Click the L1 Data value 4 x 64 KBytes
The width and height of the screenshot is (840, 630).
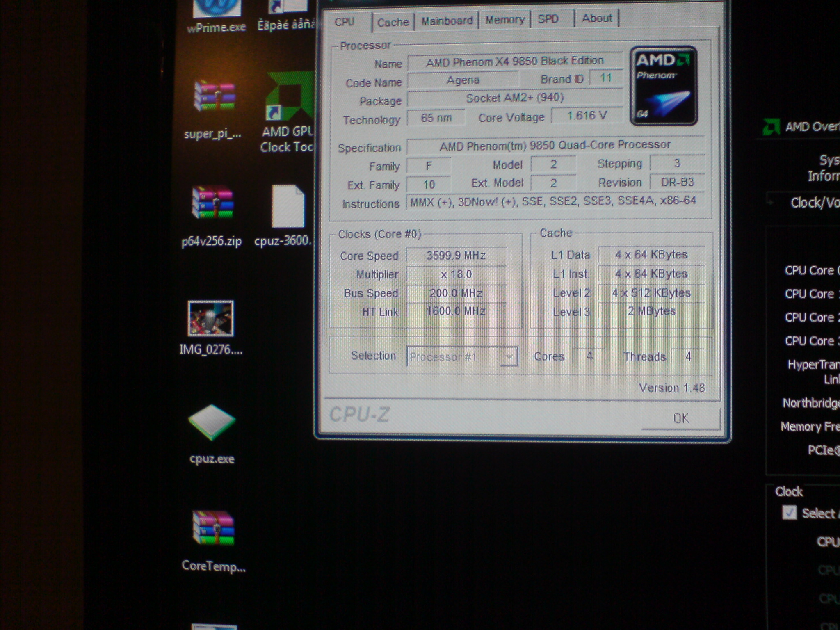tap(651, 254)
